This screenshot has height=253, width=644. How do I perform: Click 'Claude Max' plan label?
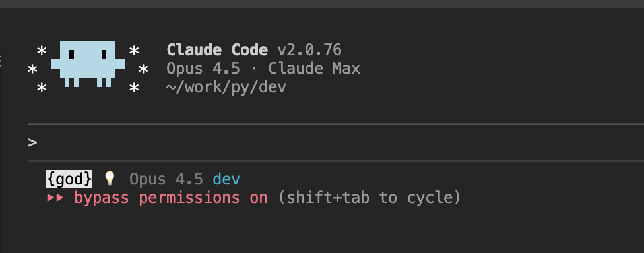[314, 69]
